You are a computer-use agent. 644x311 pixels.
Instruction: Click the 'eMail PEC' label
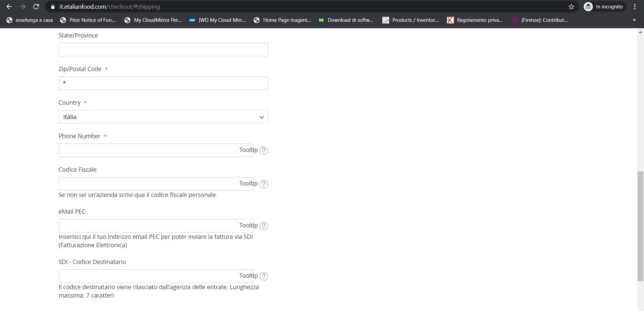coord(72,212)
